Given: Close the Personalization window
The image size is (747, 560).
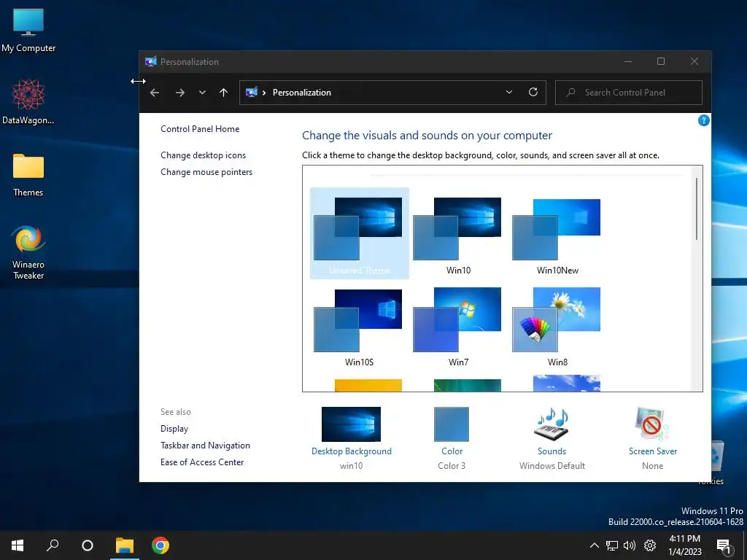Looking at the screenshot, I should [694, 61].
